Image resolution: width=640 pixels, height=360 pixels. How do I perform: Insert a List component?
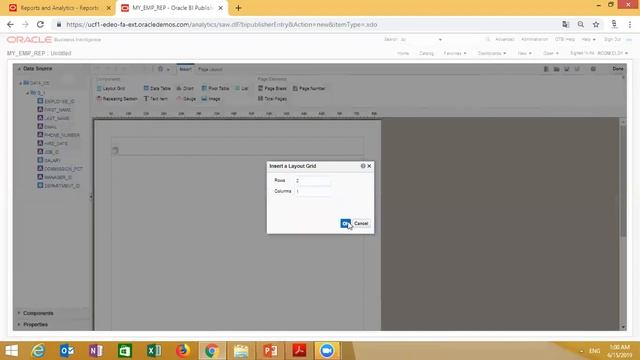(241, 88)
